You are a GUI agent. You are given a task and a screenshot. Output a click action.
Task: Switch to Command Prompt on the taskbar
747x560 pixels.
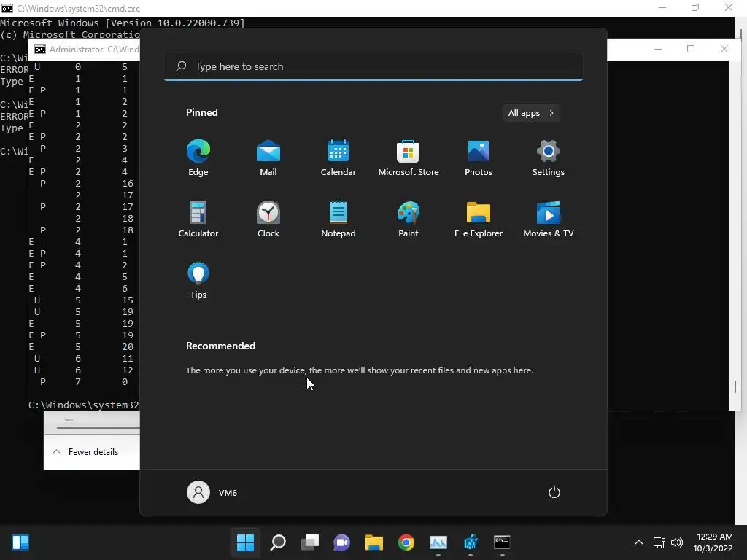(502, 542)
